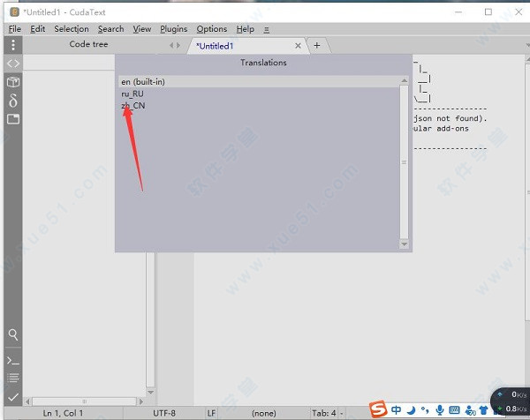The image size is (530, 420).
Task: Choose lexer via (none) status field
Action: 263,413
